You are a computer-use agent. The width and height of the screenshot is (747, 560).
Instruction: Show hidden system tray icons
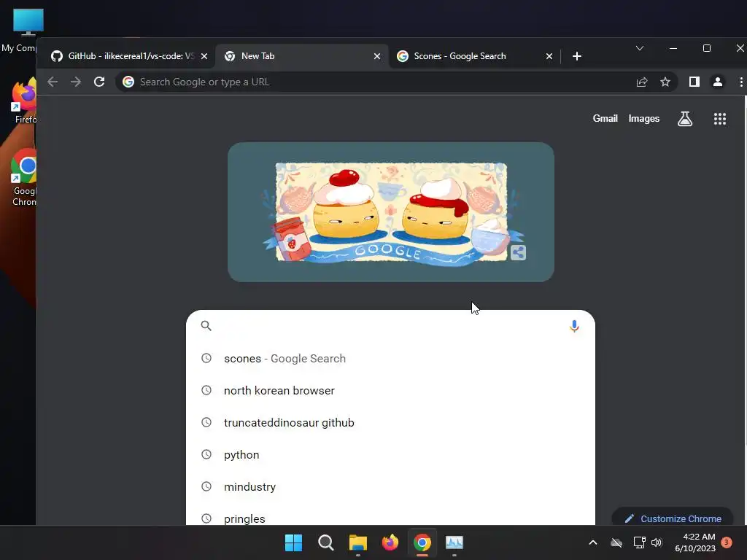coord(592,542)
